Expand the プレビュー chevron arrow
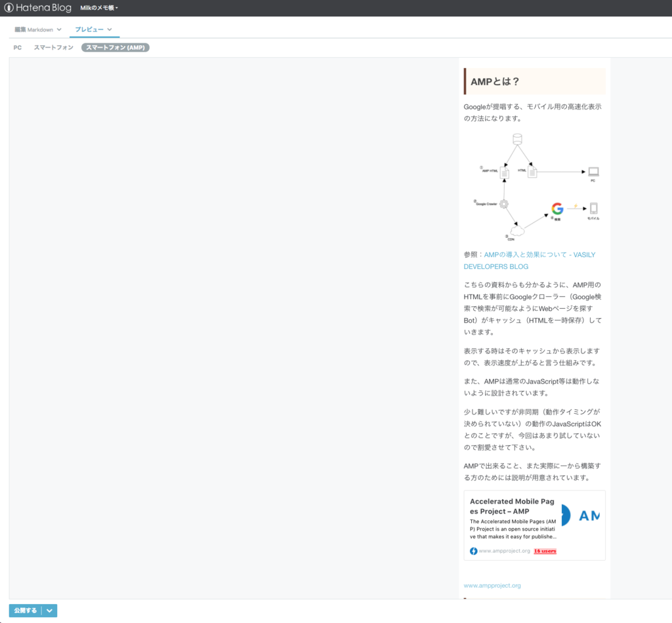Screen dimensions: 672x623 [110, 30]
